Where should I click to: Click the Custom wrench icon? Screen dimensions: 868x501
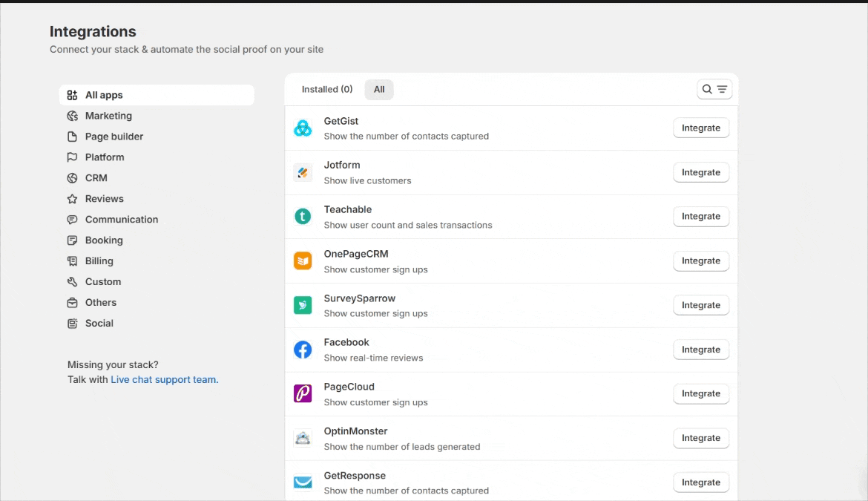tap(72, 282)
